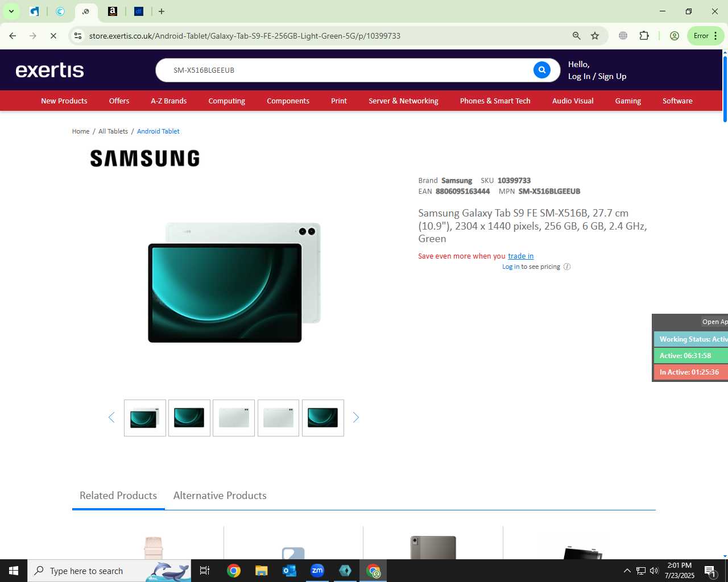Show previous product thumbnails with left arrow

coord(111,418)
